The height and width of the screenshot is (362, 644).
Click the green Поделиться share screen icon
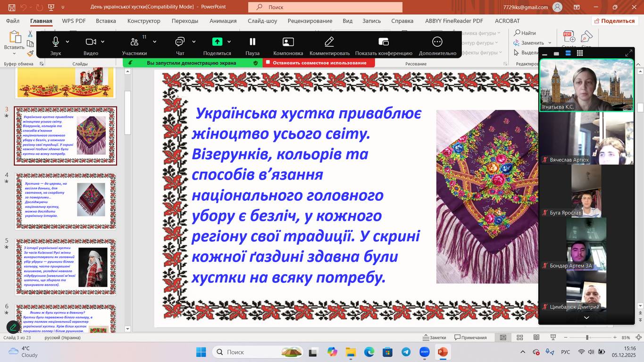tap(217, 42)
